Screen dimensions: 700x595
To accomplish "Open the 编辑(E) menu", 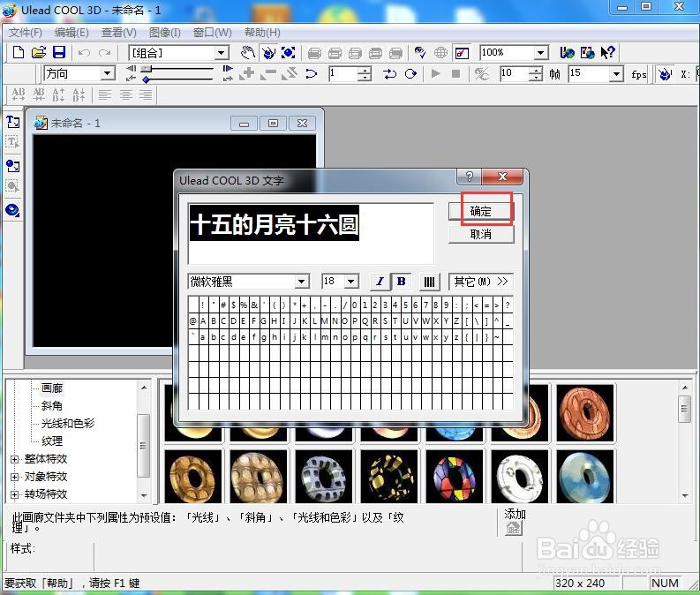I will pos(72,33).
